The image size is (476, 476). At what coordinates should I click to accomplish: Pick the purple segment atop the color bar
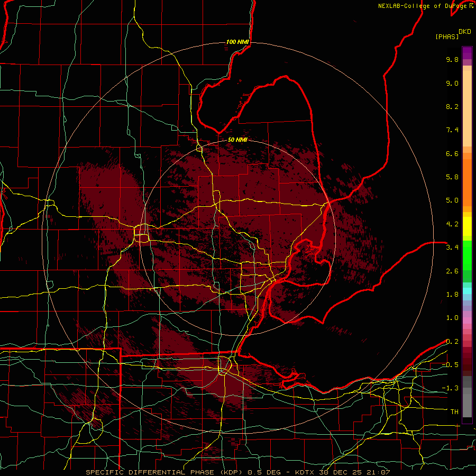click(x=467, y=53)
